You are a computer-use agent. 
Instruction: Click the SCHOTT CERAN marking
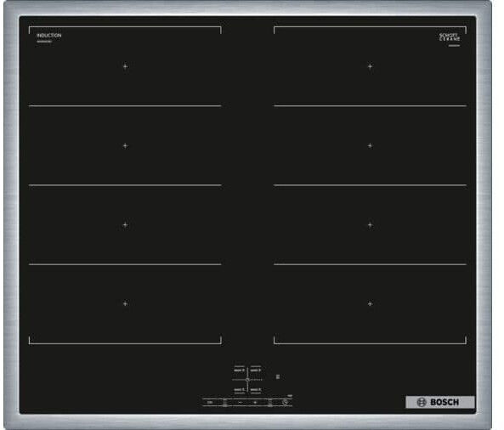coord(450,37)
